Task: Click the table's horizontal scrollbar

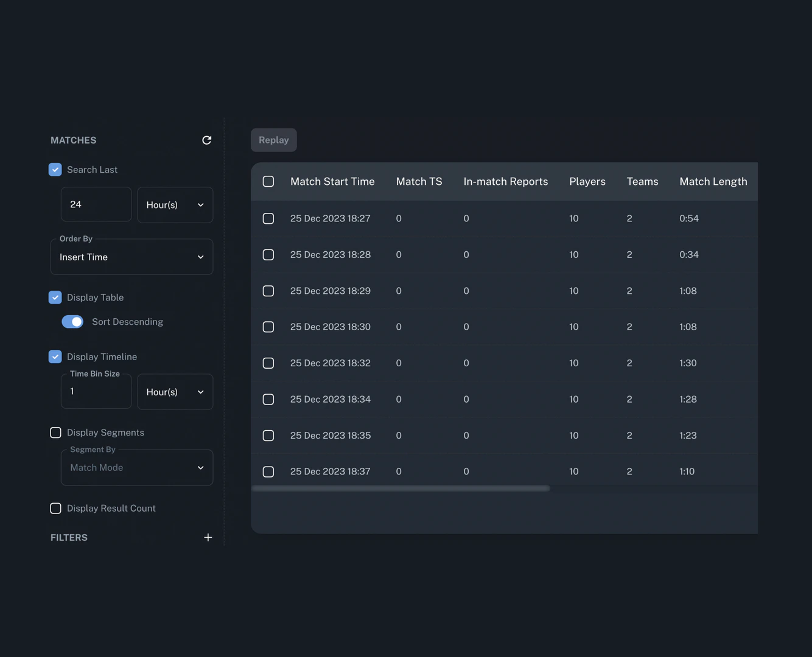Action: (x=401, y=488)
